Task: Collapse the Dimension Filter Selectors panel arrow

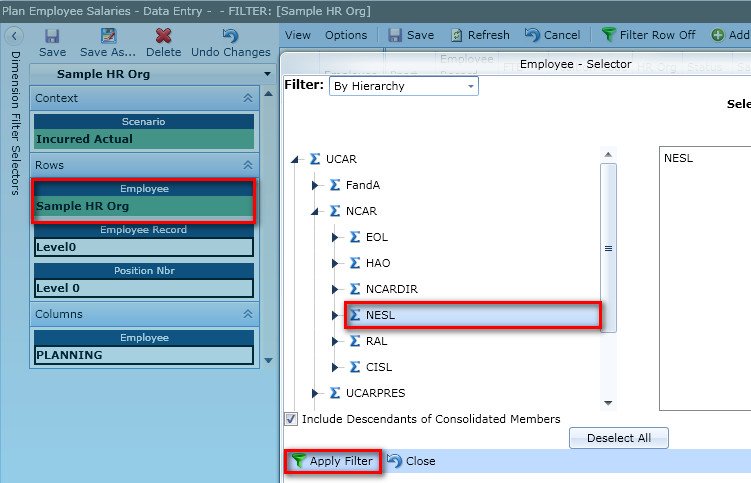Action: [14, 35]
